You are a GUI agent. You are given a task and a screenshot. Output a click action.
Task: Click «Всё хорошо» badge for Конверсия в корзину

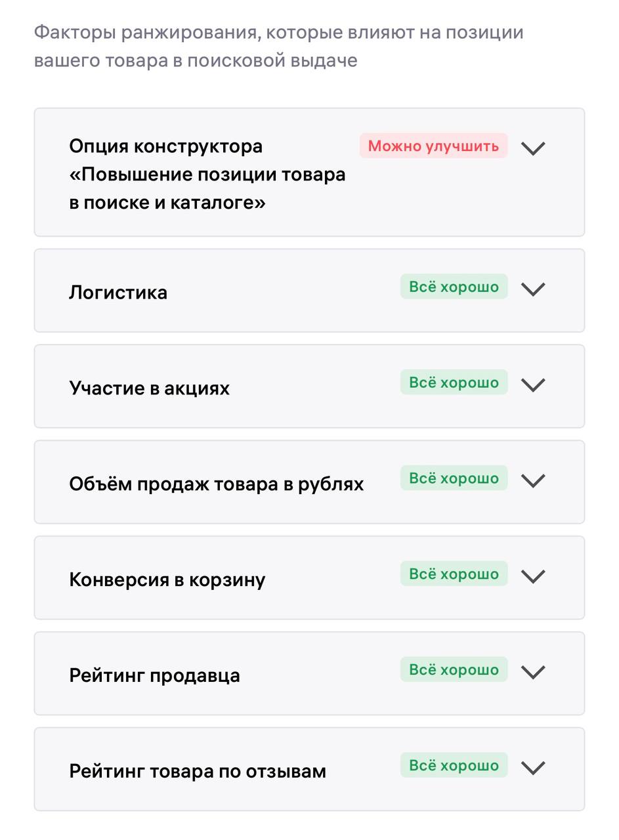[454, 574]
